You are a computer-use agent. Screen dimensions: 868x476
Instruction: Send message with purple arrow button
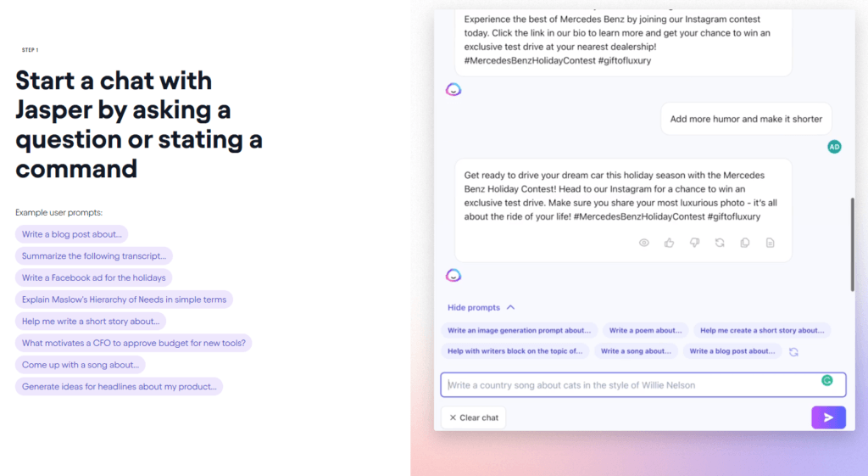tap(829, 417)
